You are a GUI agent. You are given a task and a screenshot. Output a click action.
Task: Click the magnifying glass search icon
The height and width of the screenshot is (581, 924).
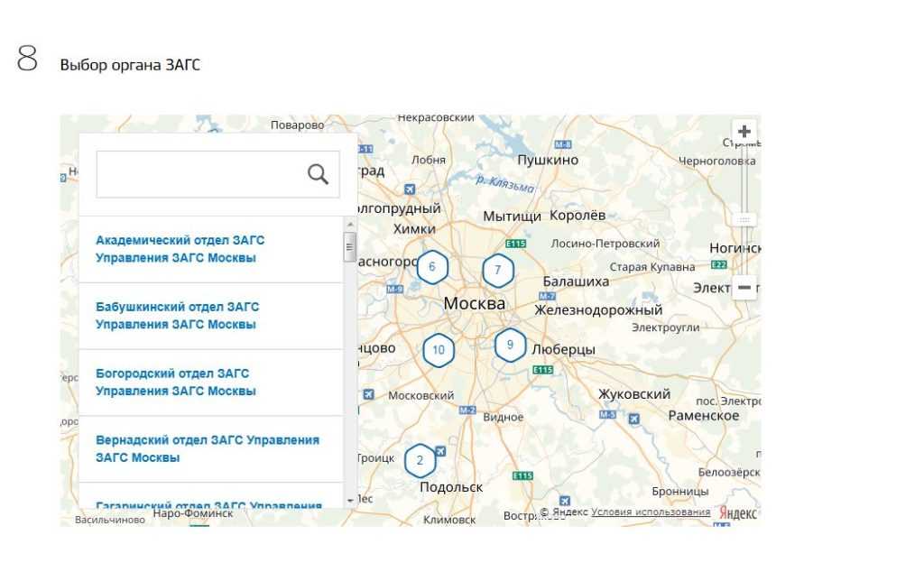click(x=318, y=174)
